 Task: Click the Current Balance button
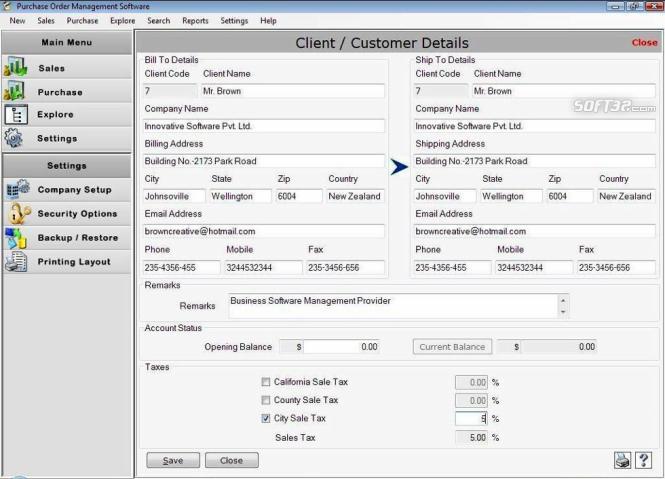click(x=452, y=347)
